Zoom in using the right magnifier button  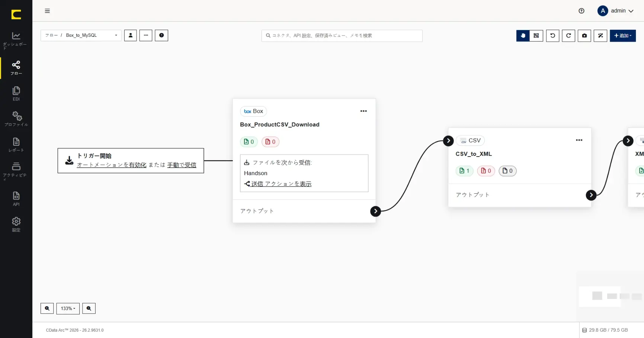point(89,308)
